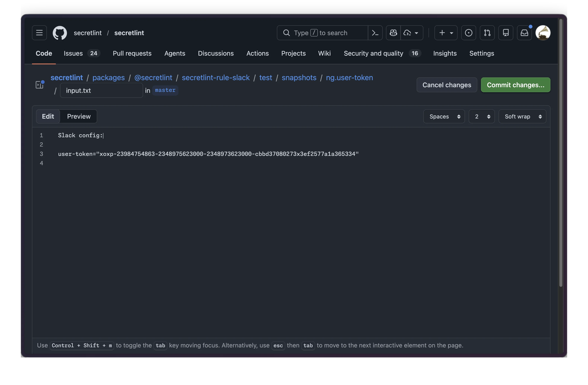Open the Issues tab

[x=73, y=53]
